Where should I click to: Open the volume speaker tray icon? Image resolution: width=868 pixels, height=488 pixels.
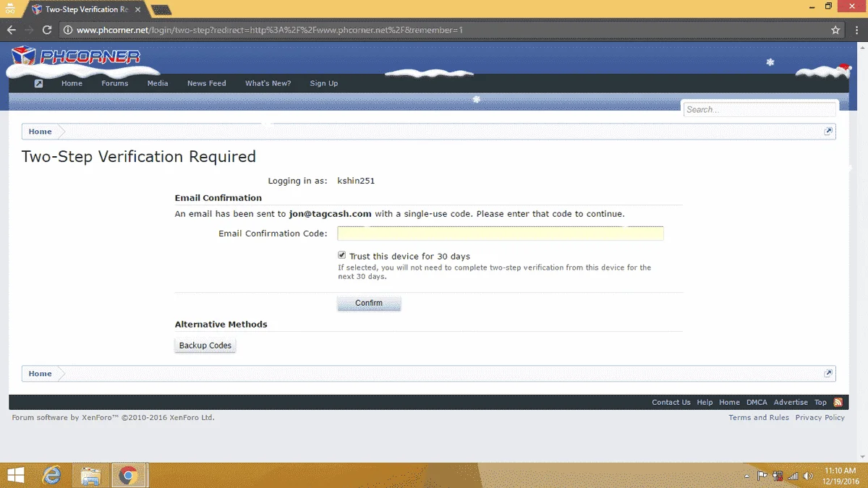coord(808,476)
